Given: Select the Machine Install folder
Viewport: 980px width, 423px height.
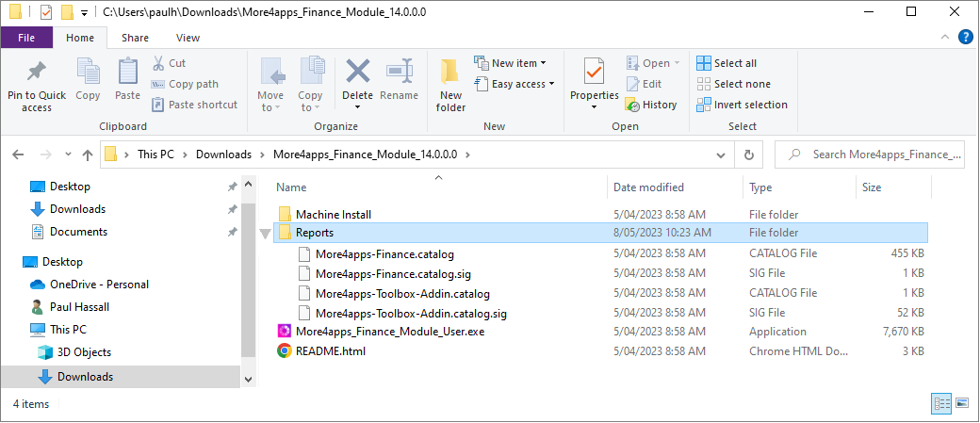Looking at the screenshot, I should (x=600, y=214).
